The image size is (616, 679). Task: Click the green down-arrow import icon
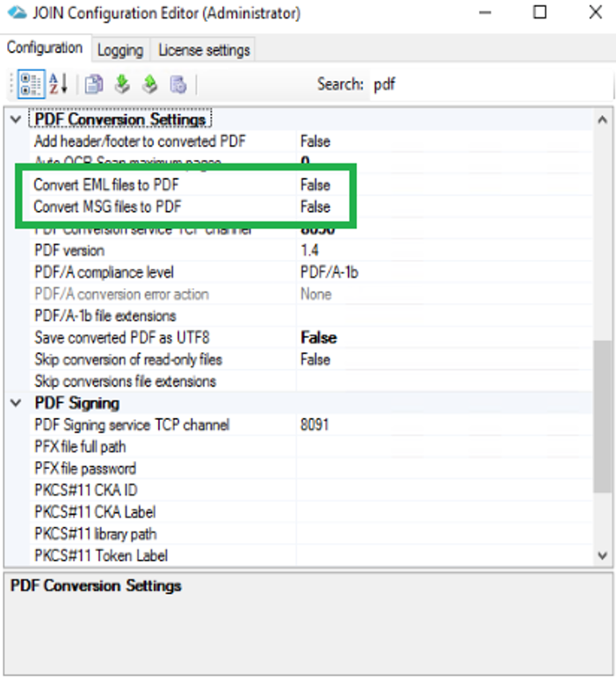click(122, 84)
